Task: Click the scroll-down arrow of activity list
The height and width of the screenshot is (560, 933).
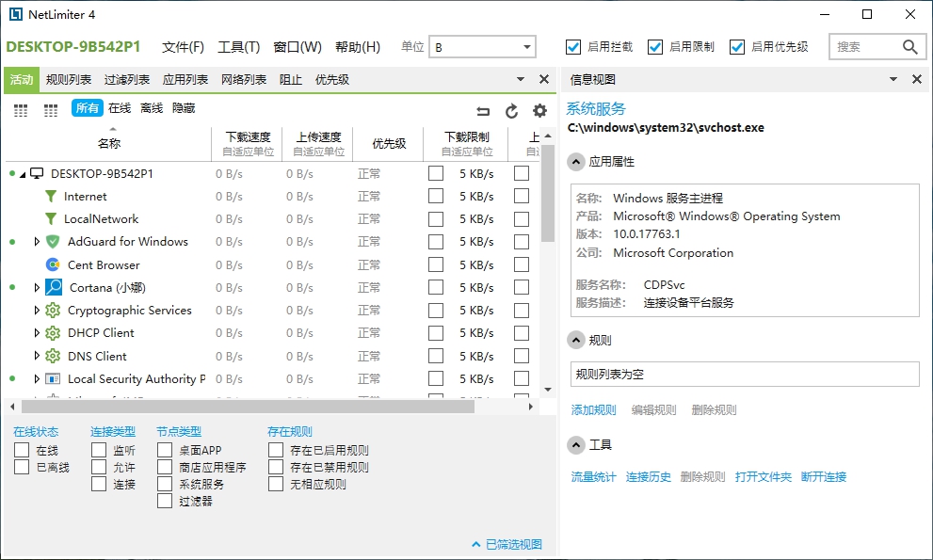Action: 548,390
